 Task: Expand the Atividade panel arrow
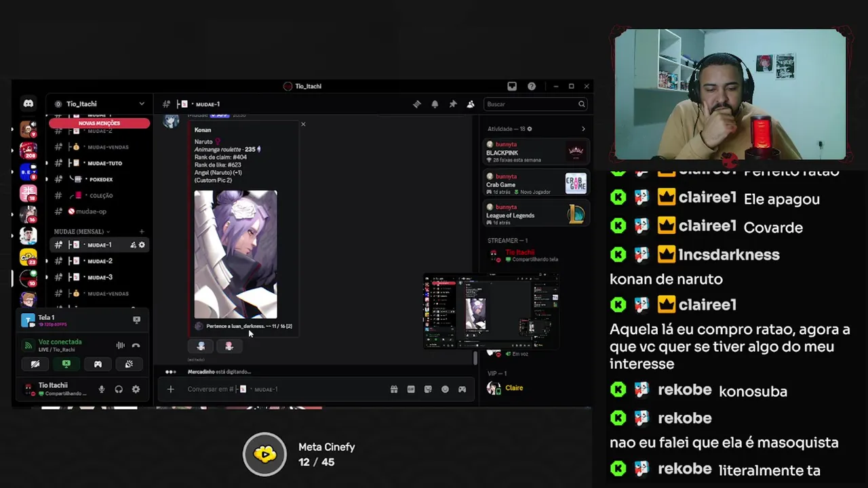click(x=583, y=129)
